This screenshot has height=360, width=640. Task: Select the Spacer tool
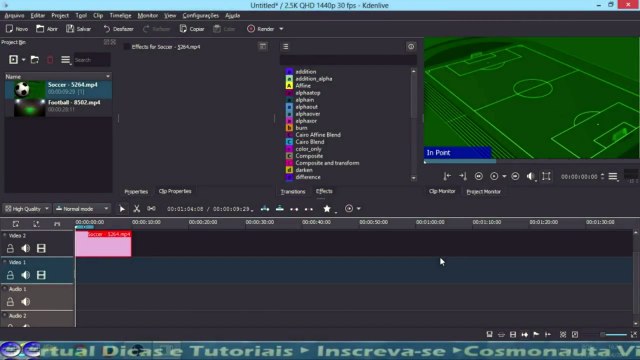point(151,209)
